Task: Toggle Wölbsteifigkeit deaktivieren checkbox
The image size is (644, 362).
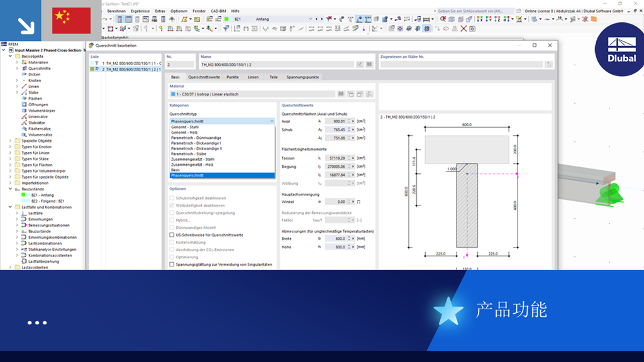Action: [x=172, y=206]
